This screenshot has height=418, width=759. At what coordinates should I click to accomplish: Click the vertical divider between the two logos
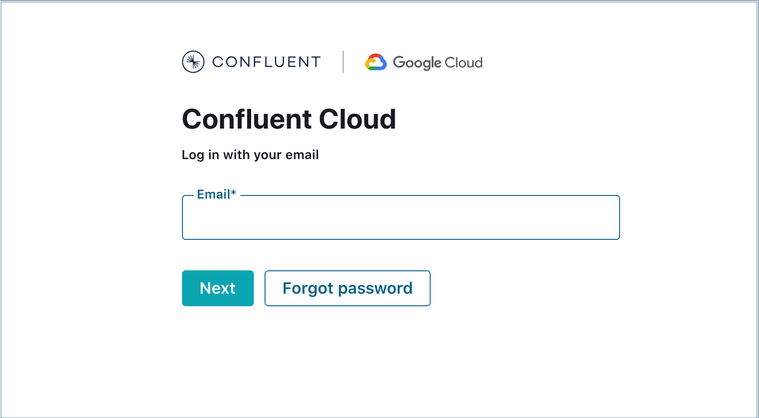[343, 62]
